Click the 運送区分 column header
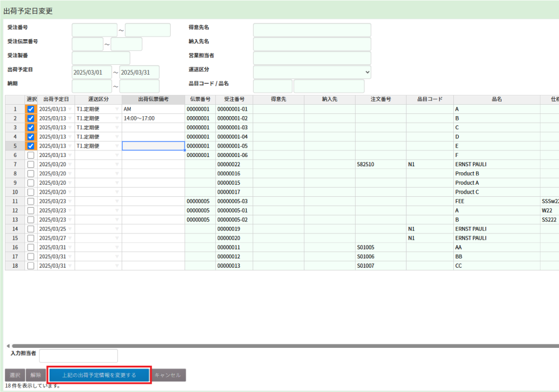This screenshot has height=392, width=559. (x=98, y=99)
